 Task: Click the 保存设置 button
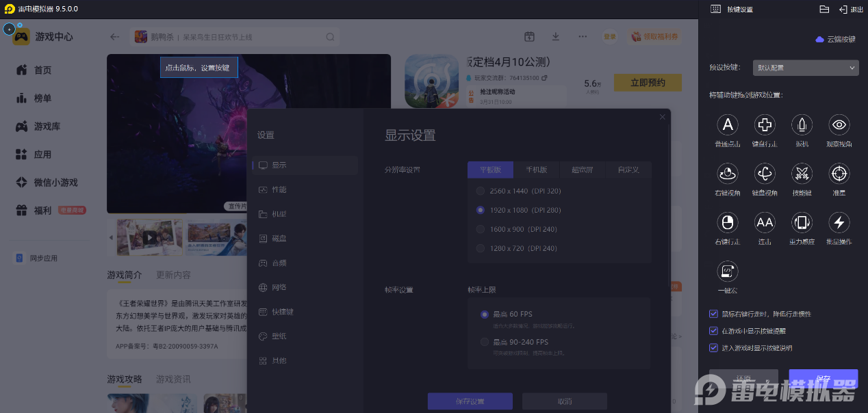[470, 401]
